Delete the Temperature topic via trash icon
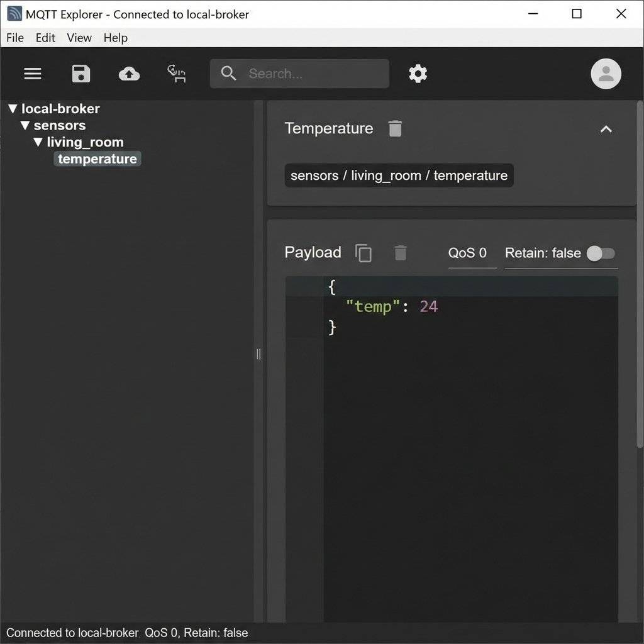The image size is (644, 644). [x=395, y=128]
